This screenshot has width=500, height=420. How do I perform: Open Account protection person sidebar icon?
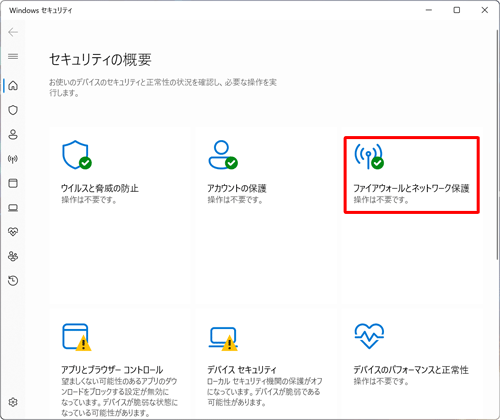pos(13,134)
